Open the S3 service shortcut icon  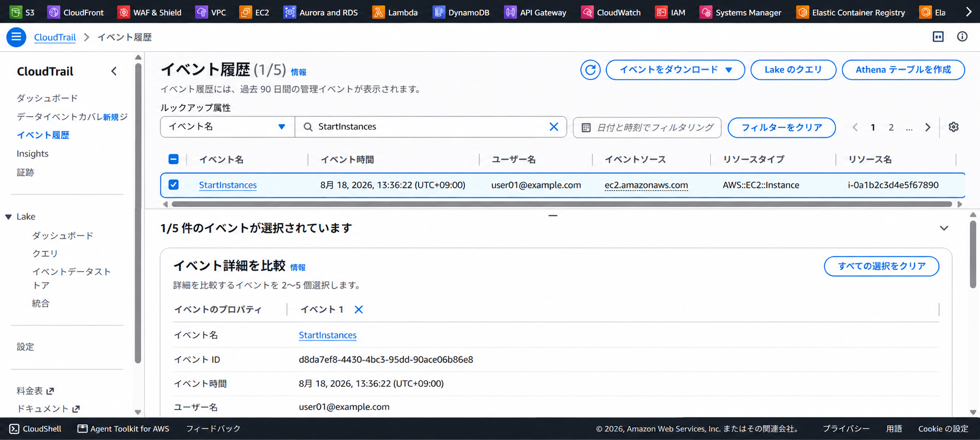16,12
